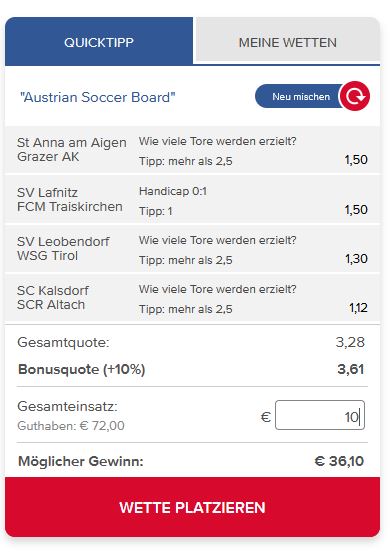390x552 pixels.
Task: Select the SC Kalsdorf vs SCR Altach row
Action: 193,298
